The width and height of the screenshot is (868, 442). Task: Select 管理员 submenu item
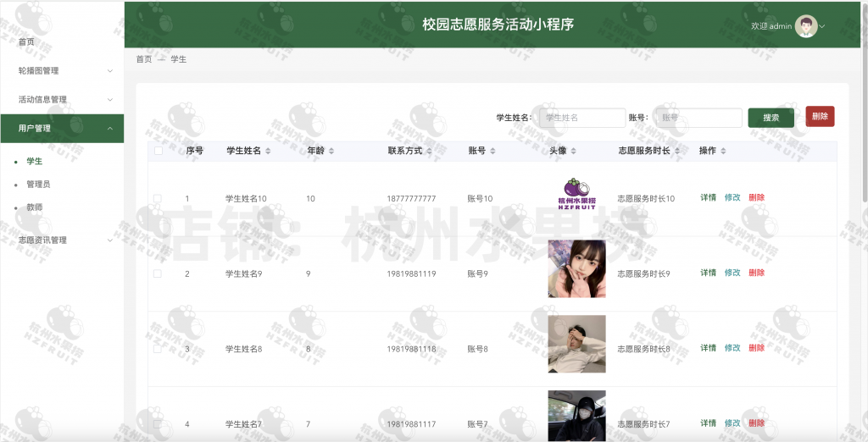pyautogui.click(x=38, y=185)
